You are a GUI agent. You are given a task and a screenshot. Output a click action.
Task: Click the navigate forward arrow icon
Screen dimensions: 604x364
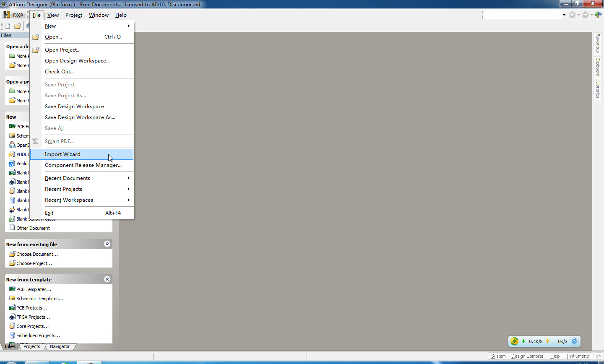pyautogui.click(x=585, y=15)
